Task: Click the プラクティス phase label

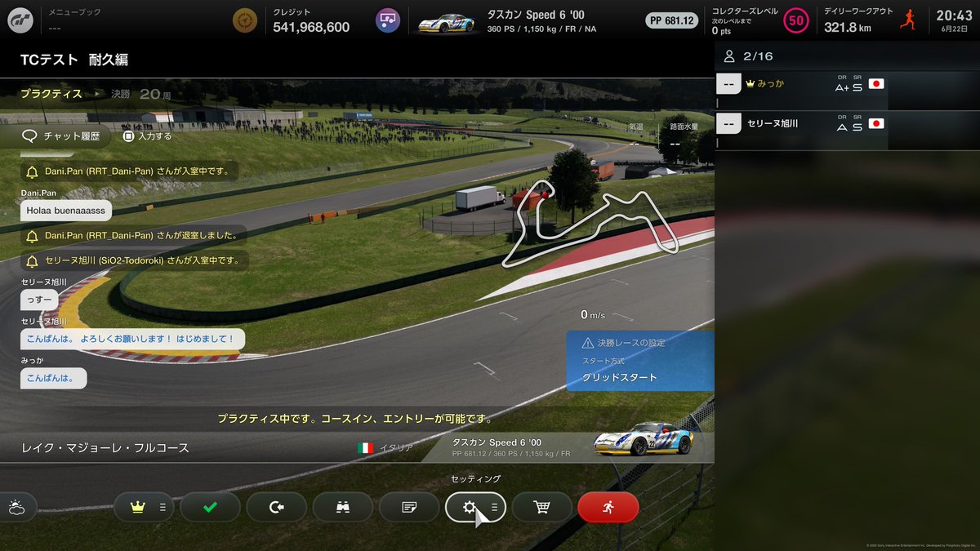Action: [51, 94]
